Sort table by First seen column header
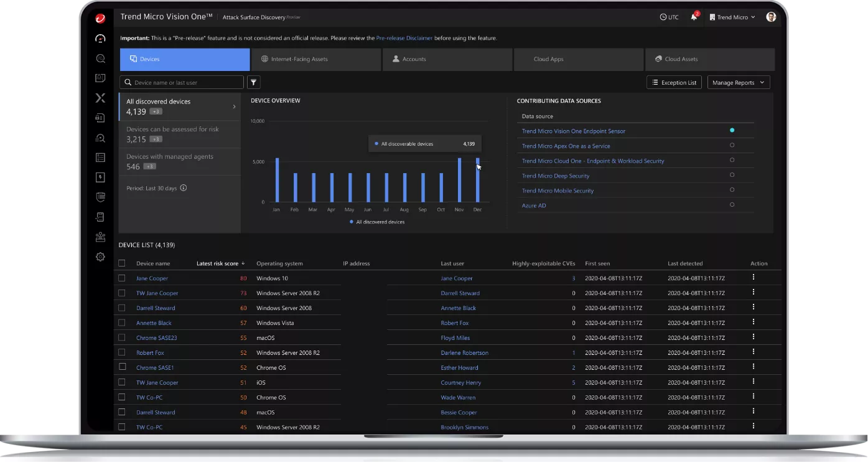 click(598, 263)
